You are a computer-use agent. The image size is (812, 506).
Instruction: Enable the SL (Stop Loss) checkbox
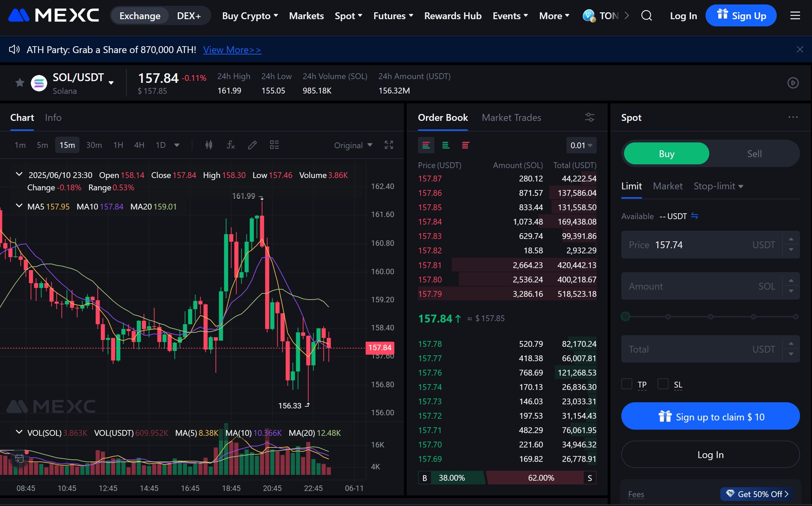point(663,384)
